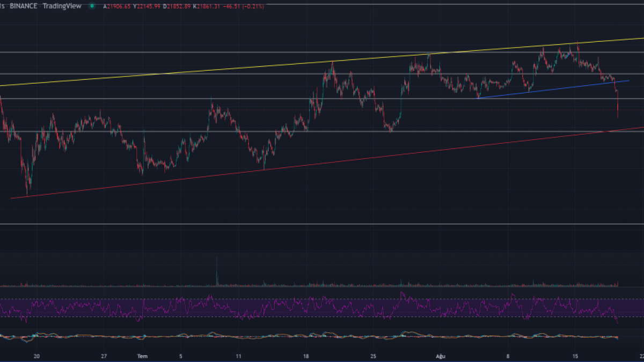
Task: Select the lowest gray horizontal line
Action: pos(322,224)
